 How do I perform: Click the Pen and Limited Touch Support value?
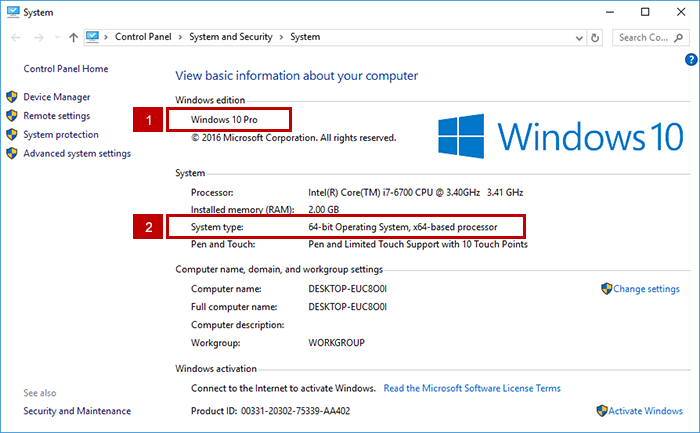coord(418,244)
